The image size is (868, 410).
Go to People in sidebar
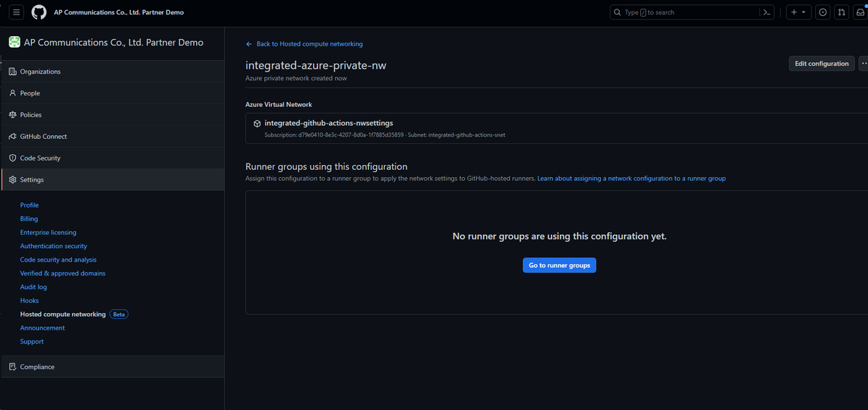click(x=112, y=93)
